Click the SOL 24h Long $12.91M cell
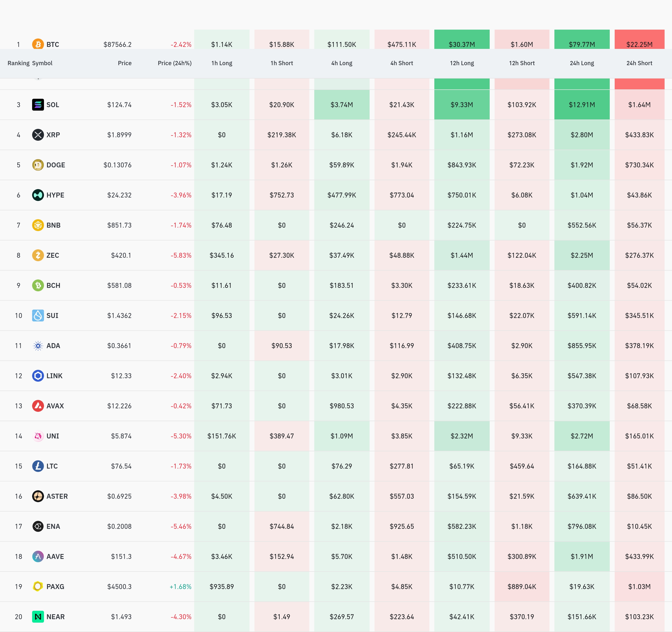This screenshot has width=672, height=632. 582,105
